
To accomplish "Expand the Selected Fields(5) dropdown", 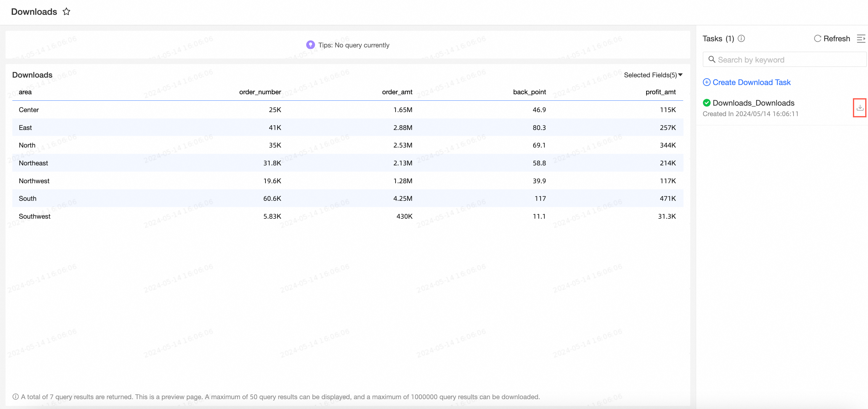I will pyautogui.click(x=653, y=75).
